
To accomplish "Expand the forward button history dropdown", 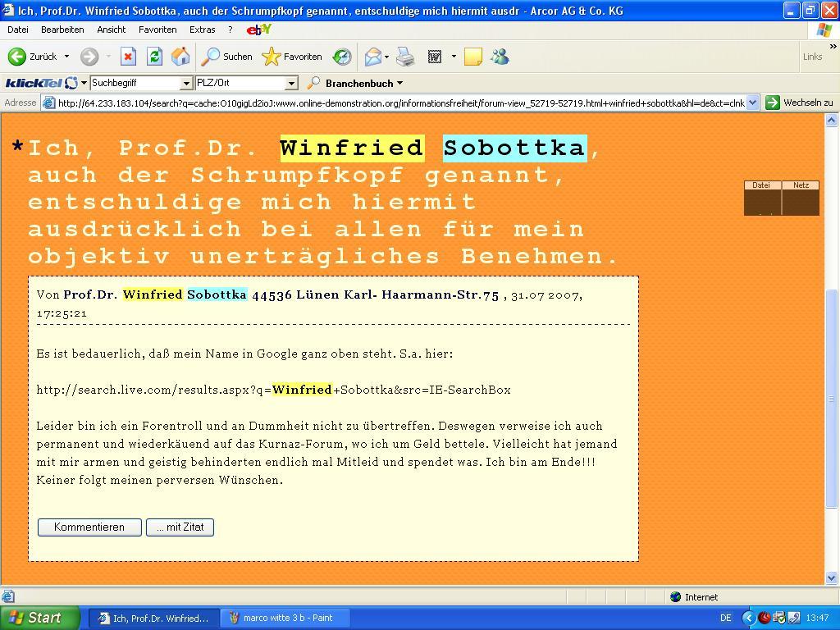I will pos(108,57).
